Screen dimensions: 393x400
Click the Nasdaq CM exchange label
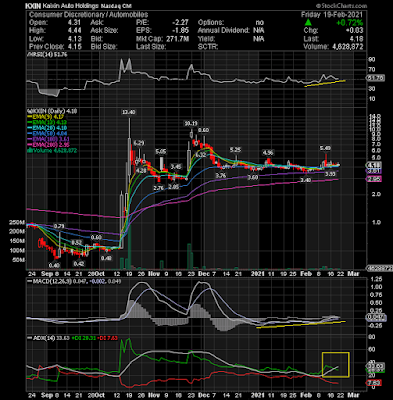tap(116, 6)
